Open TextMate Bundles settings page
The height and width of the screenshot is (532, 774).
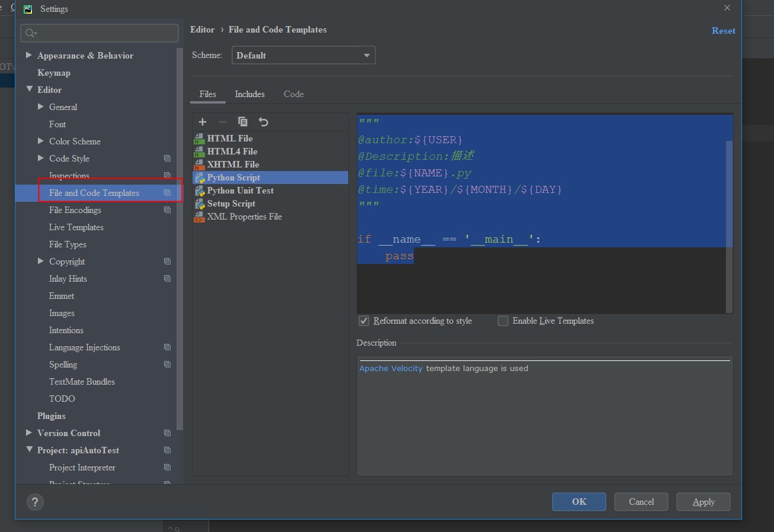[82, 382]
